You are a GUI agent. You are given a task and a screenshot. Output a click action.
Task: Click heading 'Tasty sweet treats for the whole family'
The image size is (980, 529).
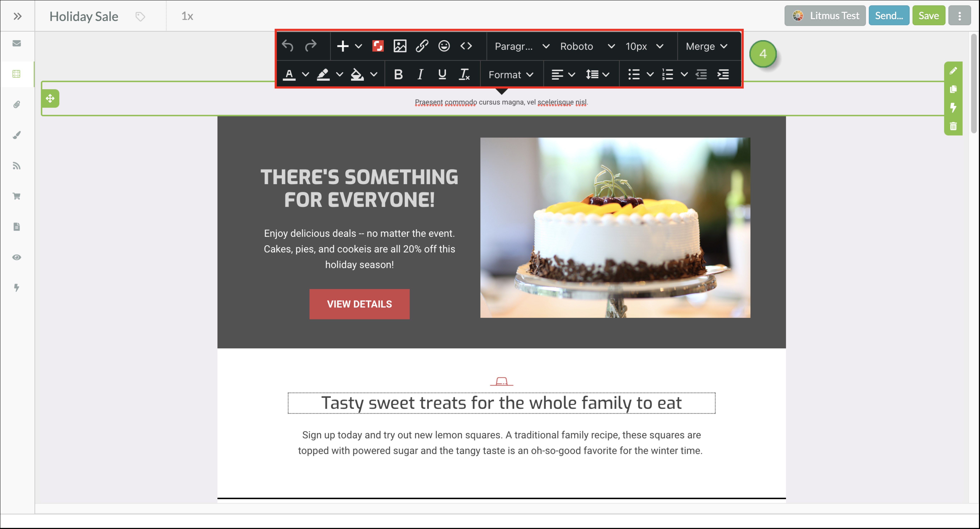click(501, 403)
